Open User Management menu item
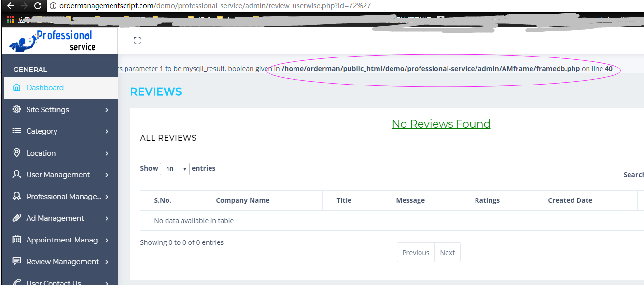The image size is (644, 285). click(x=61, y=175)
